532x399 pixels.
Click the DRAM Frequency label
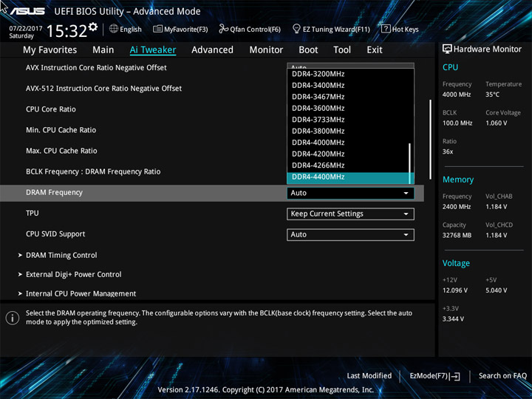click(54, 193)
